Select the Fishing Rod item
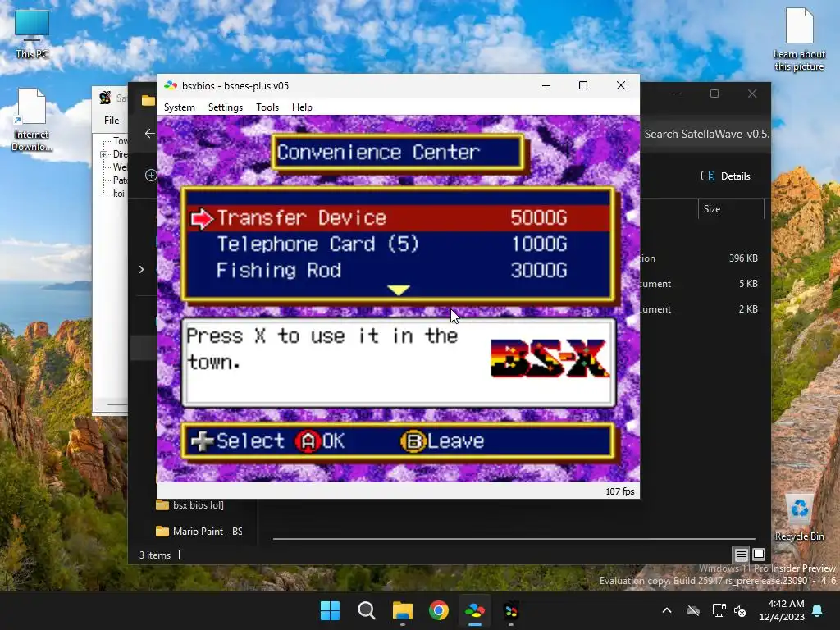 click(x=399, y=270)
